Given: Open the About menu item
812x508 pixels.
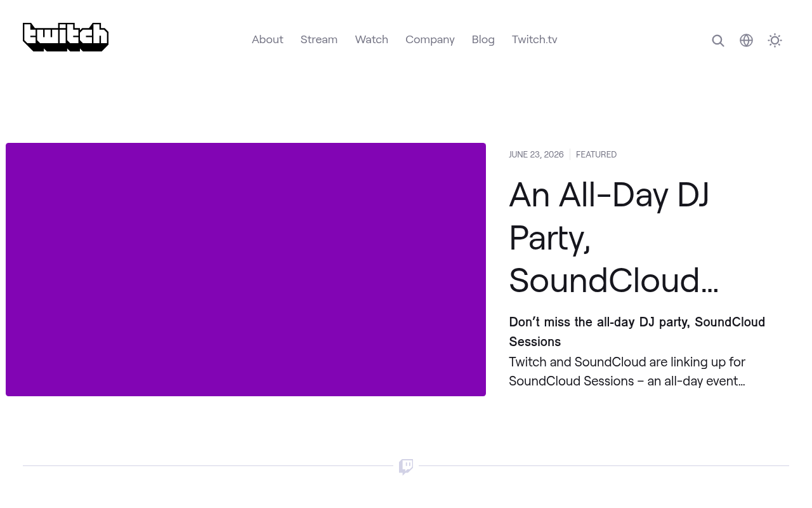Looking at the screenshot, I should click(268, 39).
